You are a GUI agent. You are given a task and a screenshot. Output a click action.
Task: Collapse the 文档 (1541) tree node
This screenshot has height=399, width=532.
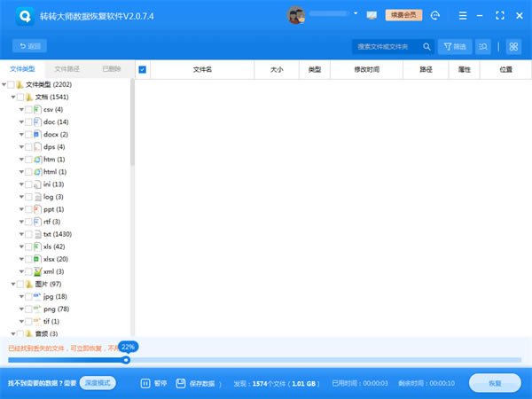tap(12, 97)
